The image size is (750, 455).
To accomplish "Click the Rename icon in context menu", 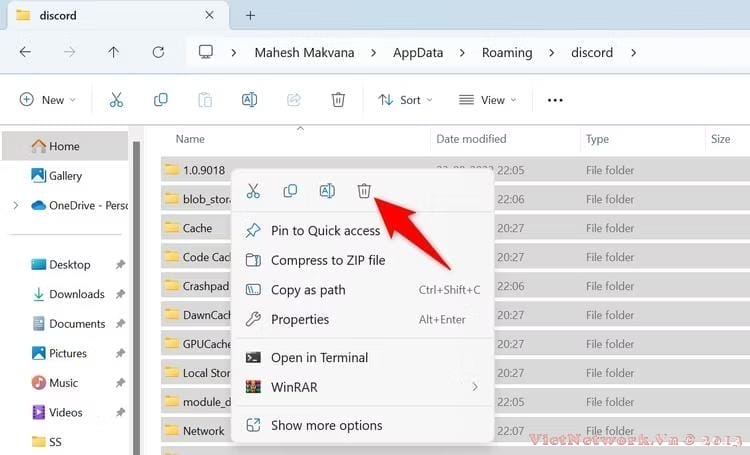I will coord(327,191).
